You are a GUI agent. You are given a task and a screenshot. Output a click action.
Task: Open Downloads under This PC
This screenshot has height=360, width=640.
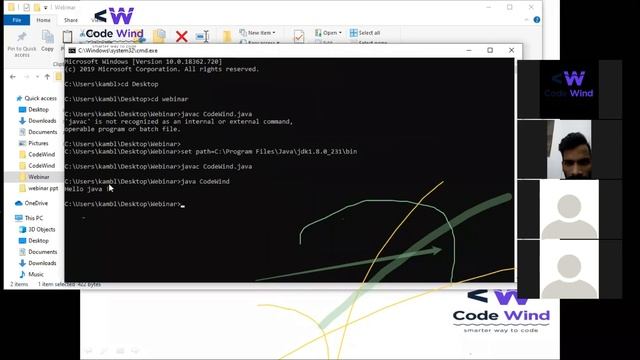pos(38,263)
